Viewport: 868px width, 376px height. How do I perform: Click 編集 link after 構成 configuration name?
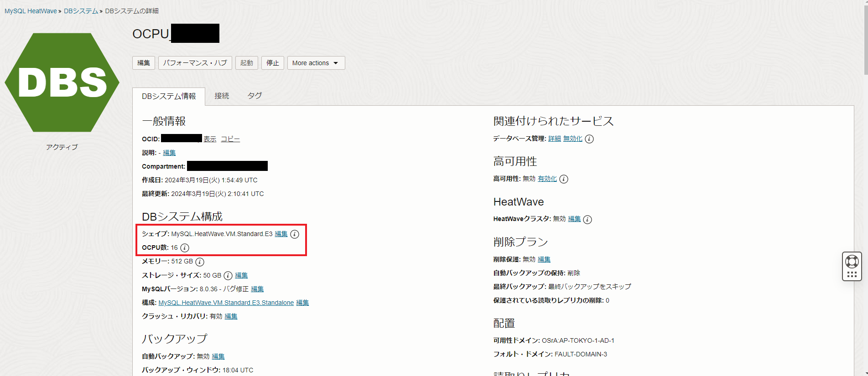click(x=302, y=303)
